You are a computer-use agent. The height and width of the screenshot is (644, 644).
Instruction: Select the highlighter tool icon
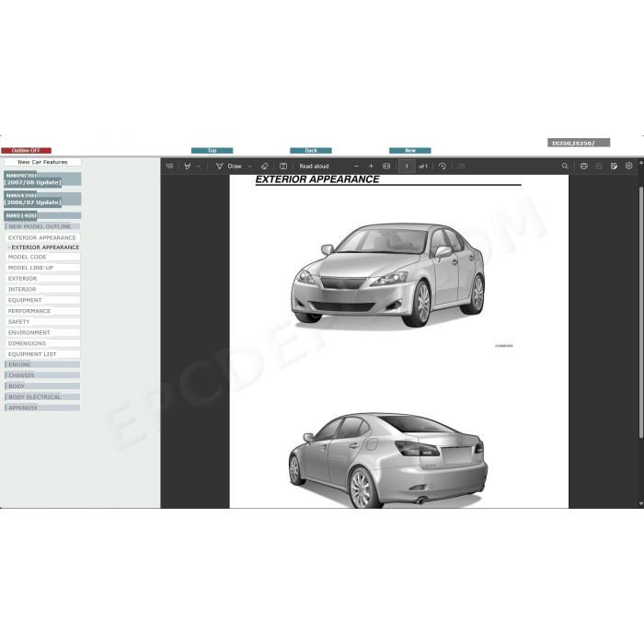[188, 166]
